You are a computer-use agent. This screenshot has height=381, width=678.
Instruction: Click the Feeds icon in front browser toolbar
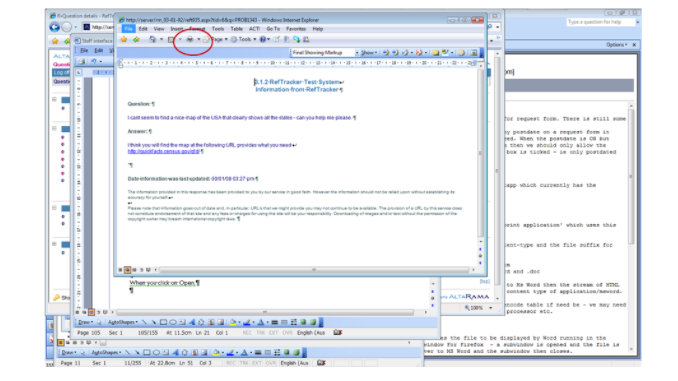pos(171,39)
